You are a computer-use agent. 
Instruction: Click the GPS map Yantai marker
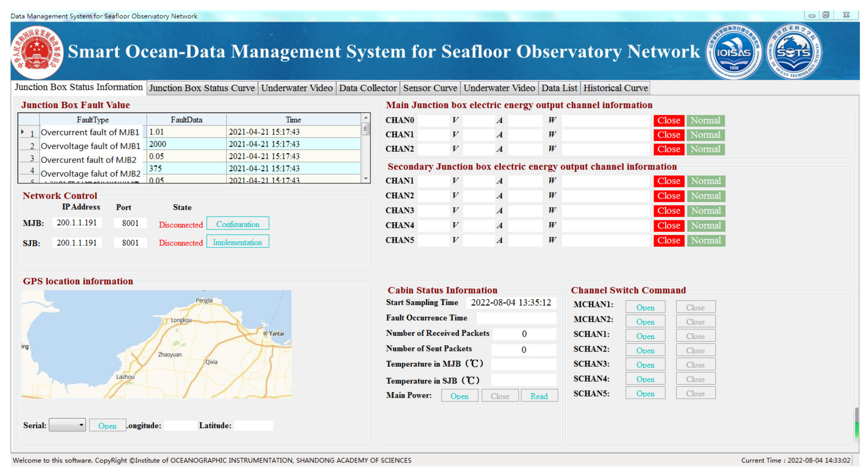click(265, 333)
